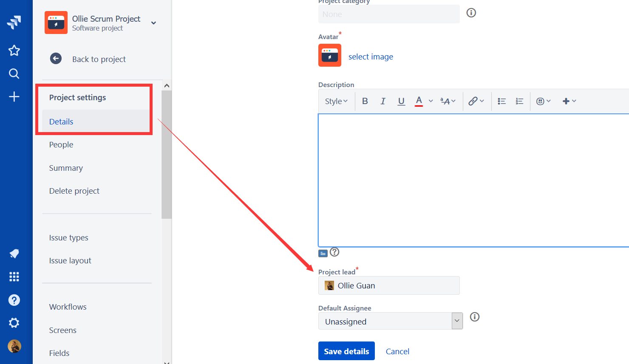
Task: Expand the Ollie Scrum Project switcher chevron
Action: tap(153, 23)
